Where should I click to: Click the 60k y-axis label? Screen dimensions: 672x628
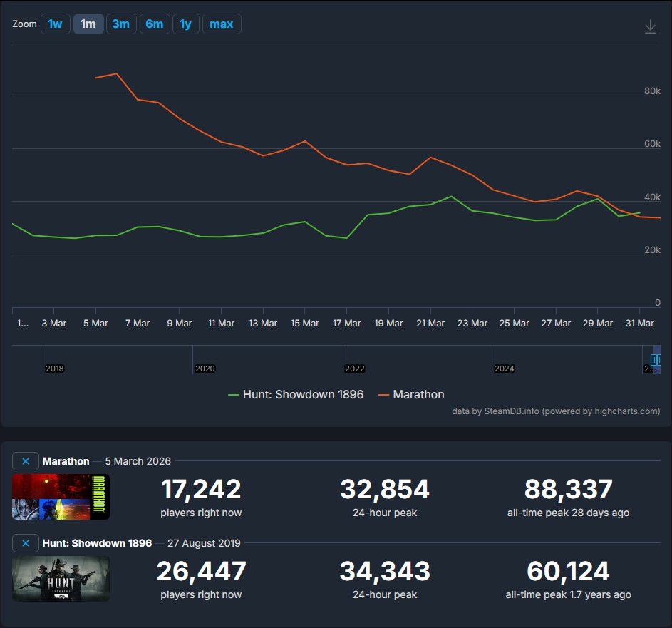[652, 143]
